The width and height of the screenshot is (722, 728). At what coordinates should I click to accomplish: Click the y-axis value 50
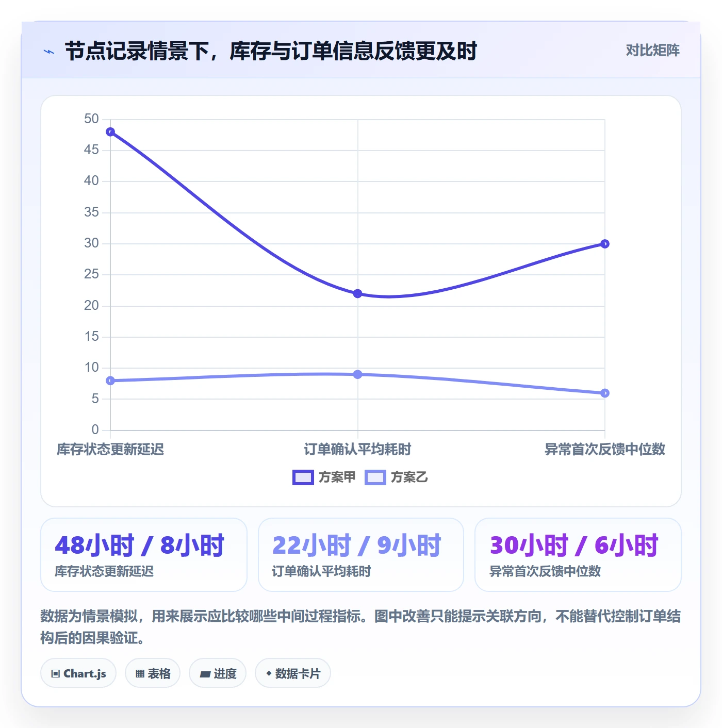[x=91, y=119]
